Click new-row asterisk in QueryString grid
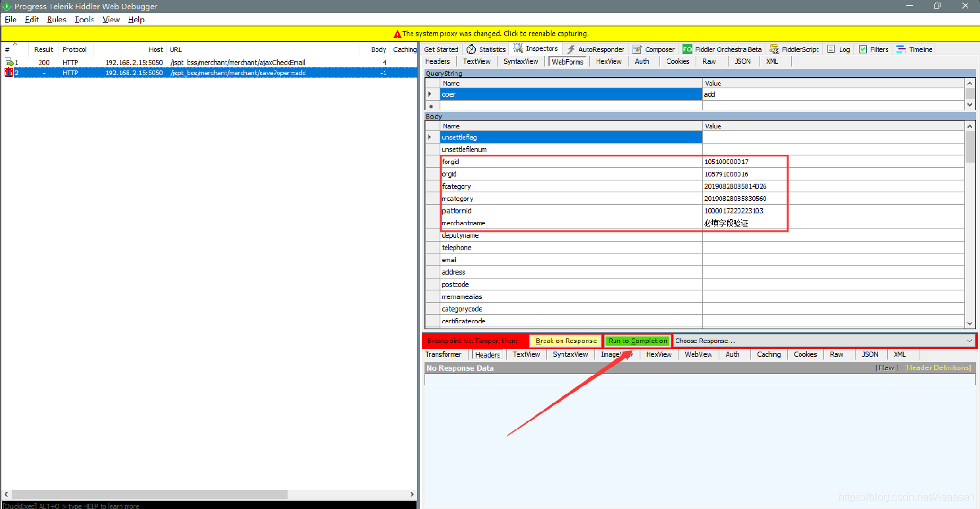980x509 pixels. (x=432, y=106)
